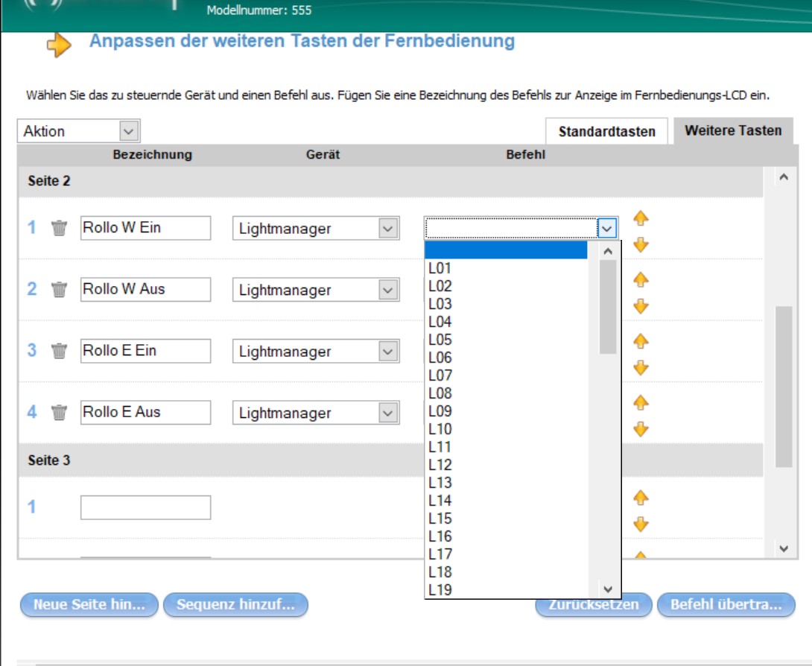Switch to the Standardtasten tab
The height and width of the screenshot is (666, 812).
[x=606, y=132]
